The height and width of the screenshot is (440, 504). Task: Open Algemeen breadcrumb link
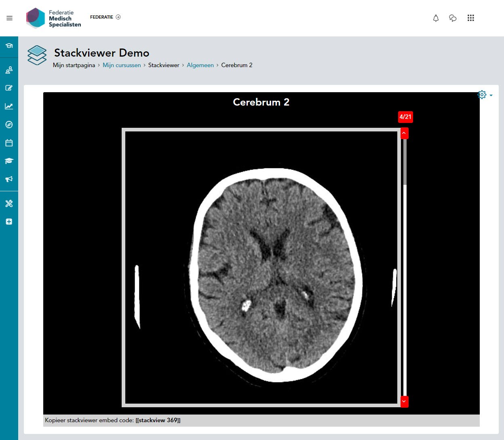pyautogui.click(x=200, y=65)
